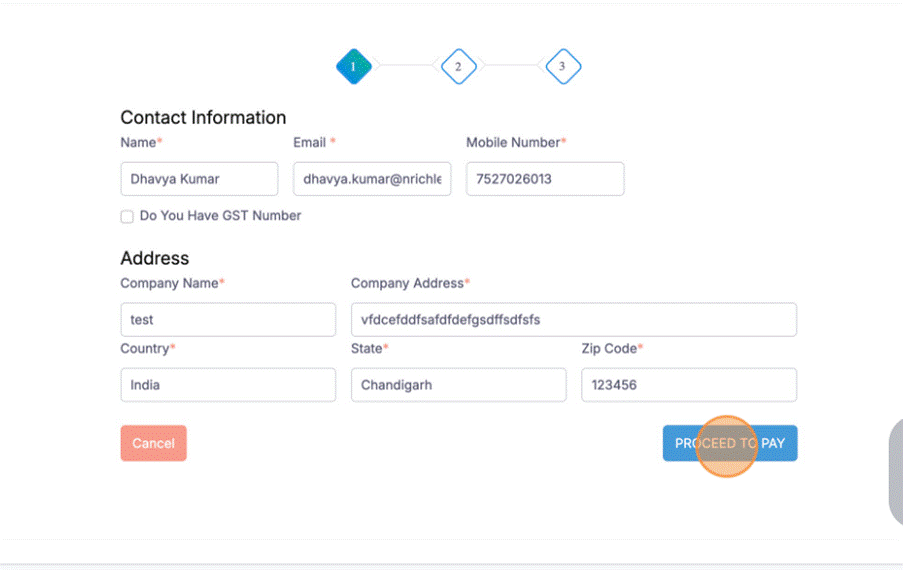This screenshot has height=570, width=903.
Task: Select the State field showing Chandigarh
Action: click(458, 385)
